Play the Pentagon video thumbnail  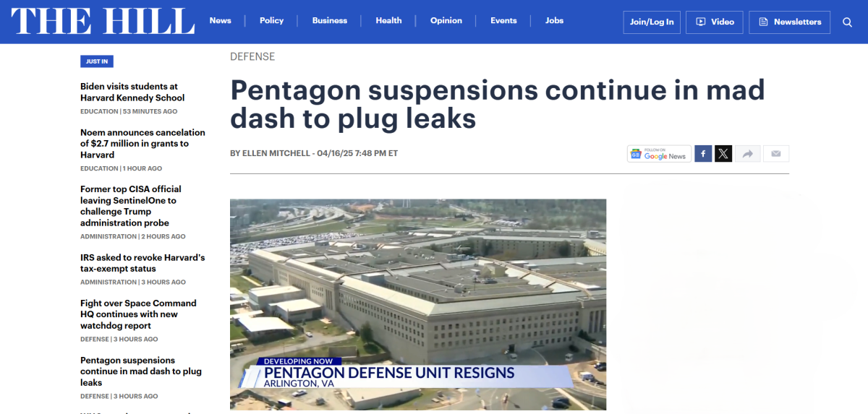point(418,304)
